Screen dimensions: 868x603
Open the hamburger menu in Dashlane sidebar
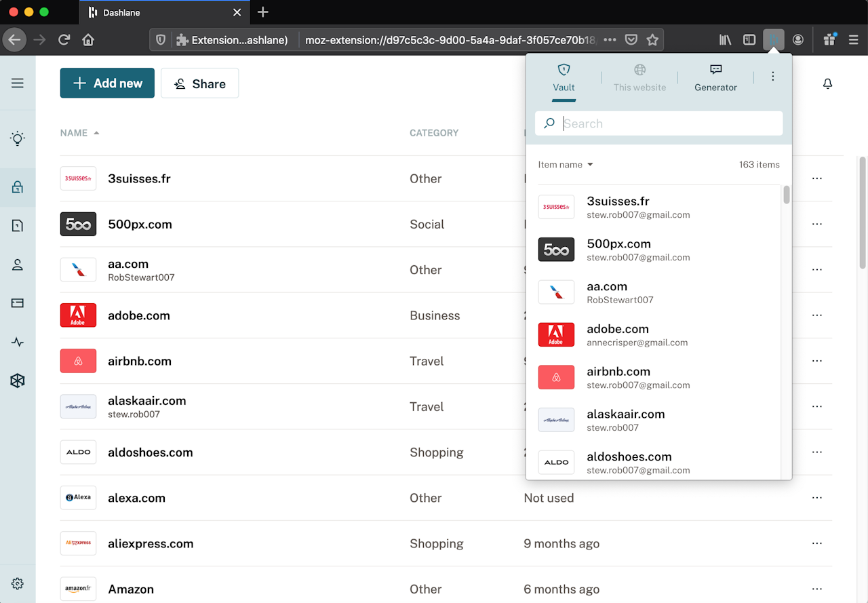pos(18,83)
